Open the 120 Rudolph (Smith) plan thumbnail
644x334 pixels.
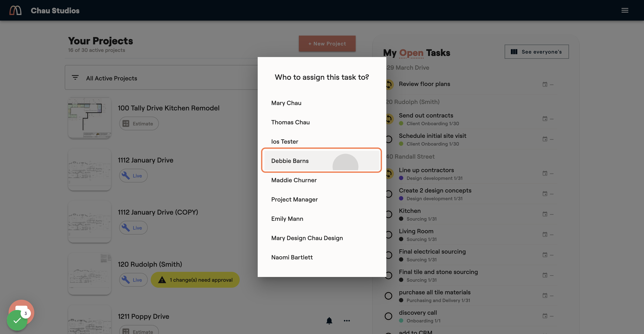pyautogui.click(x=89, y=274)
